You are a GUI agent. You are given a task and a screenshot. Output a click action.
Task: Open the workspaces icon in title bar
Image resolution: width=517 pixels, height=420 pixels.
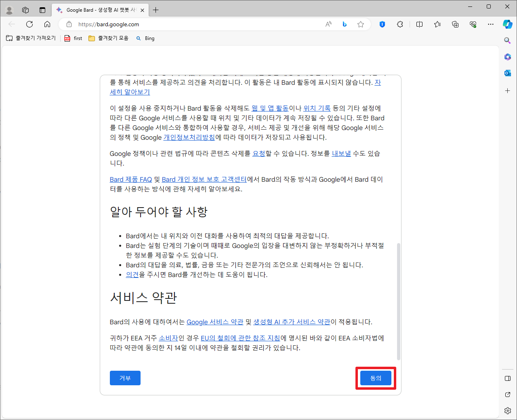pyautogui.click(x=25, y=10)
